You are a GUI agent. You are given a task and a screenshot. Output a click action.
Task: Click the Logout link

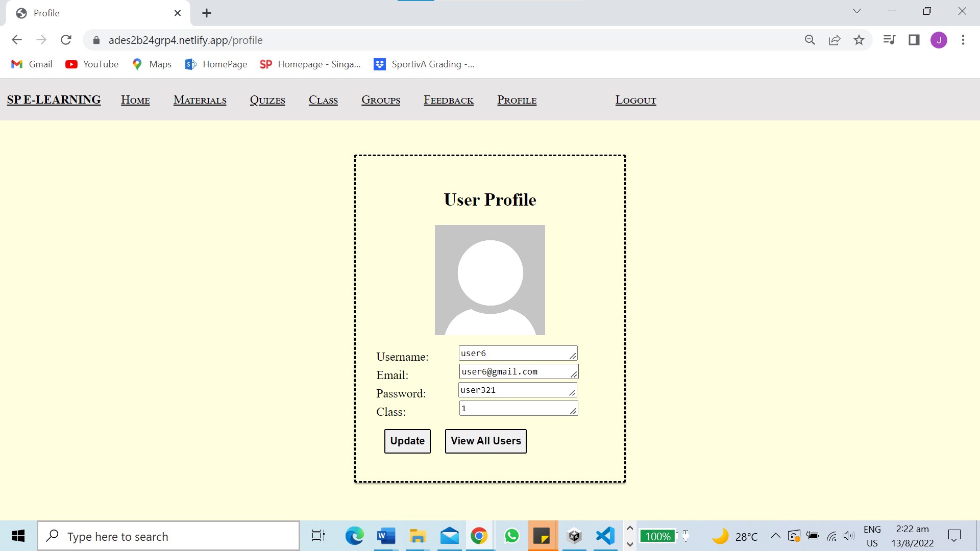635,100
